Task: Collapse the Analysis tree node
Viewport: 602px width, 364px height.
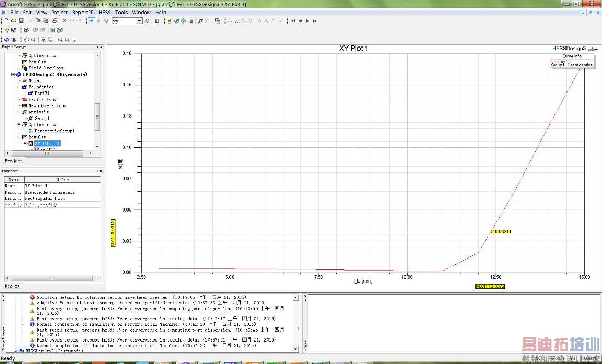Action: coord(19,112)
